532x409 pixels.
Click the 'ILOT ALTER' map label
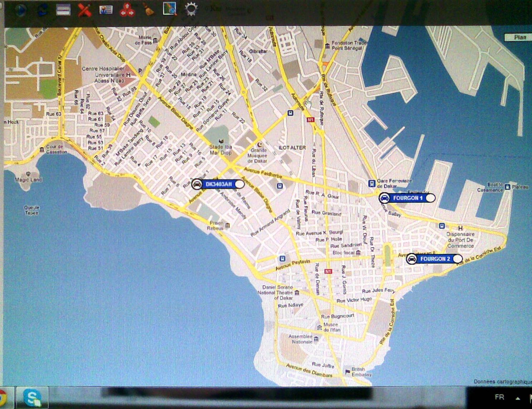292,147
